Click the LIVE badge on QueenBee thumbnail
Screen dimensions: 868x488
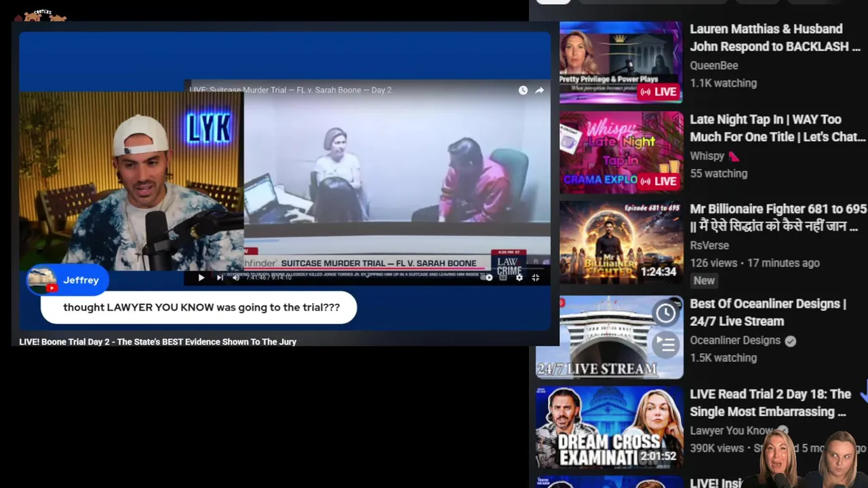[x=658, y=91]
